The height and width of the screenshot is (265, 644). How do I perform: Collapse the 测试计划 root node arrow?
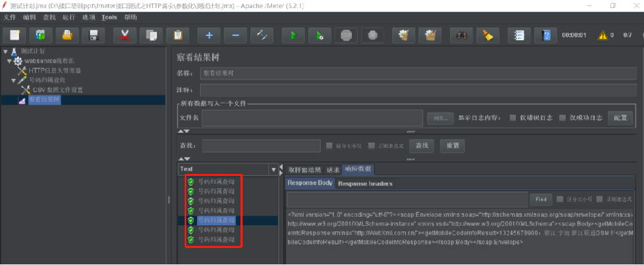click(5, 51)
